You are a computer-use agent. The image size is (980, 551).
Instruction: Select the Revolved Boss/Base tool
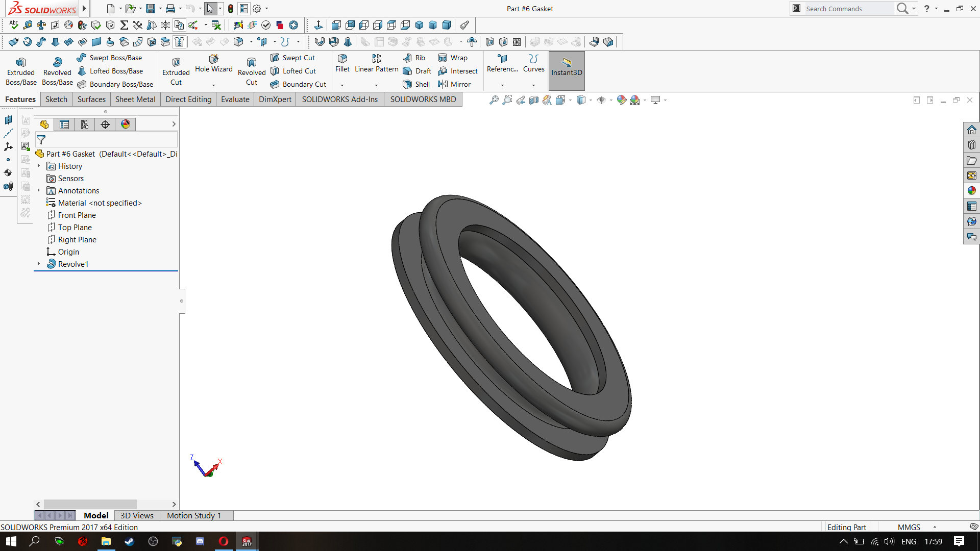(x=57, y=70)
